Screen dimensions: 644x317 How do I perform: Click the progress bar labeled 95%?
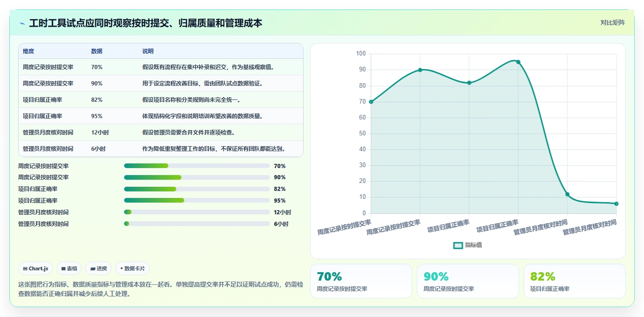197,200
